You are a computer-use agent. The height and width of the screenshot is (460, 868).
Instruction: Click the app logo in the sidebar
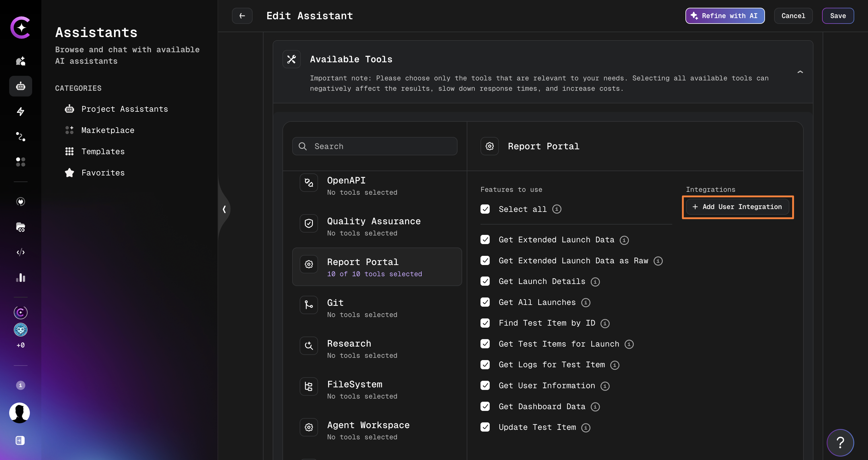coord(20,27)
